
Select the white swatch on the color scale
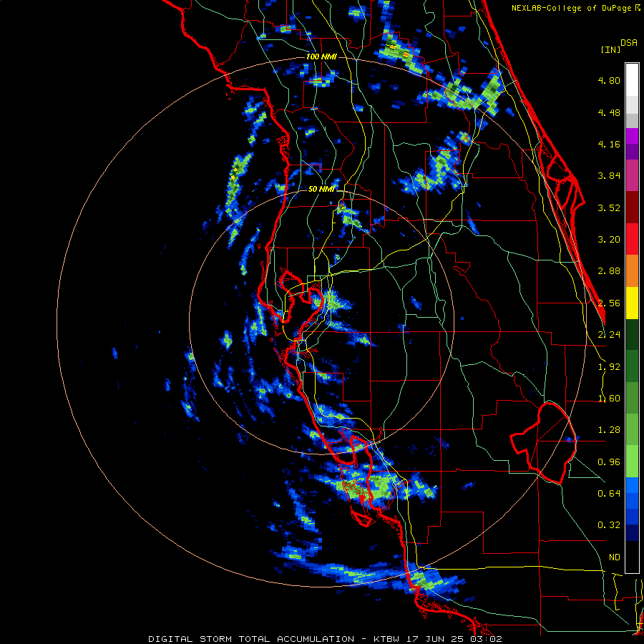[x=632, y=80]
